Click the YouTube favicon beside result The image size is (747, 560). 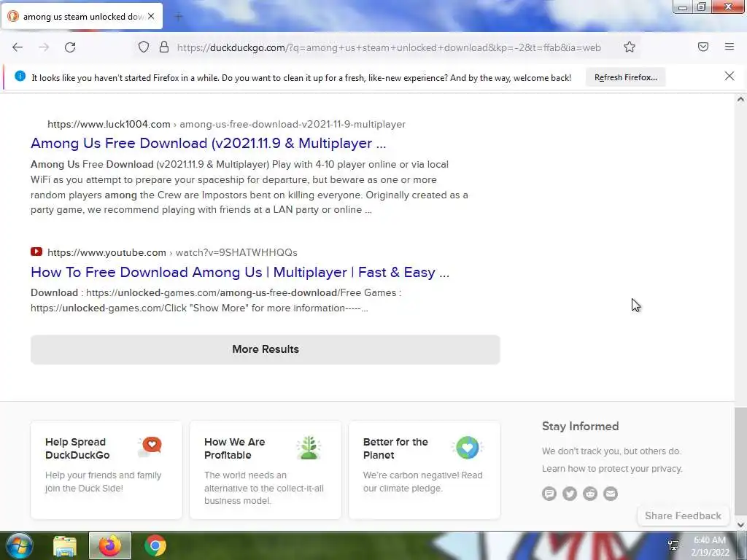click(x=36, y=252)
